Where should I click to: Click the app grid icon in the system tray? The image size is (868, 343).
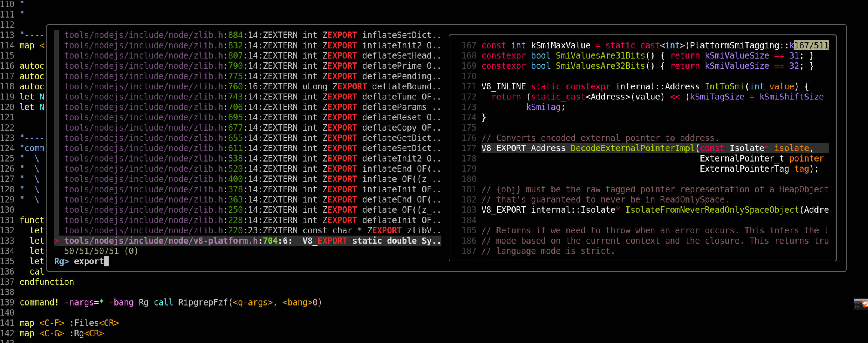(857, 304)
